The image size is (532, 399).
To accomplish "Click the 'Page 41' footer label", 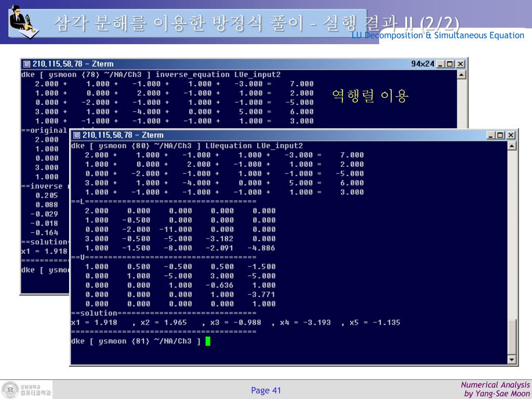I will (266, 391).
